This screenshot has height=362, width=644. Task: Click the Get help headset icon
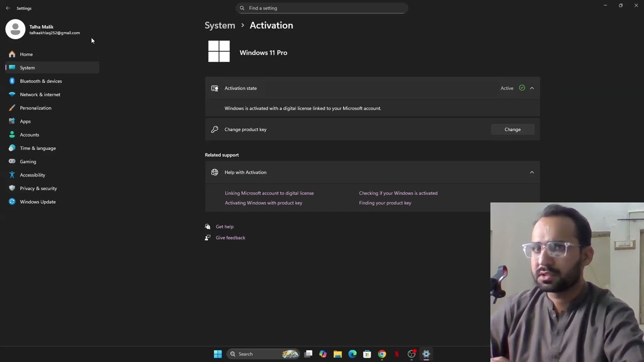tap(208, 227)
